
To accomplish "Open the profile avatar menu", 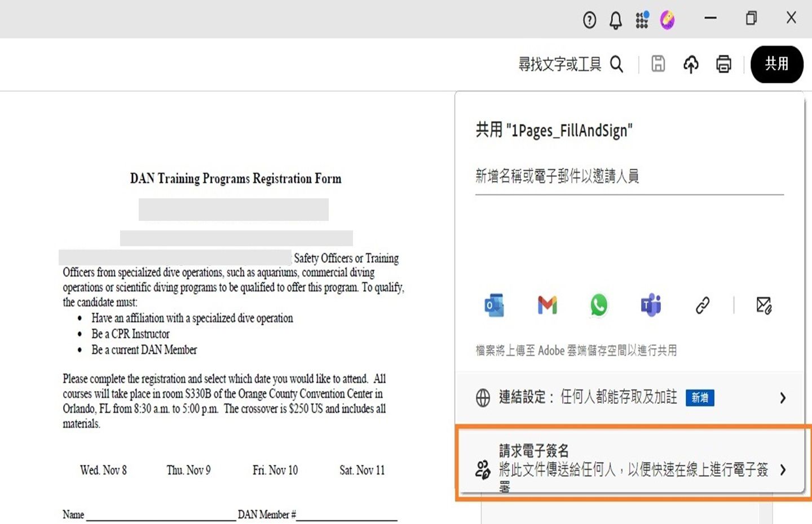I will (667, 20).
